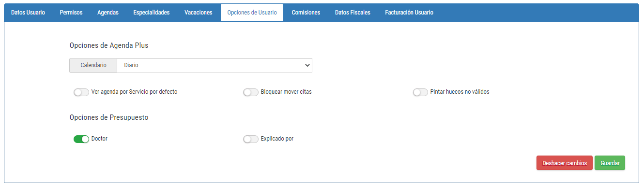Image resolution: width=644 pixels, height=186 pixels.
Task: Select the Especialidades tab
Action: click(x=152, y=13)
